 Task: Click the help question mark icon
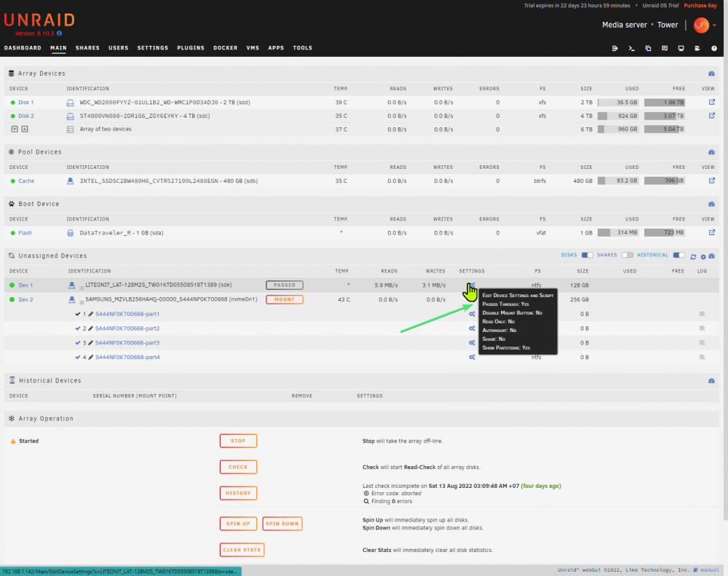(714, 48)
